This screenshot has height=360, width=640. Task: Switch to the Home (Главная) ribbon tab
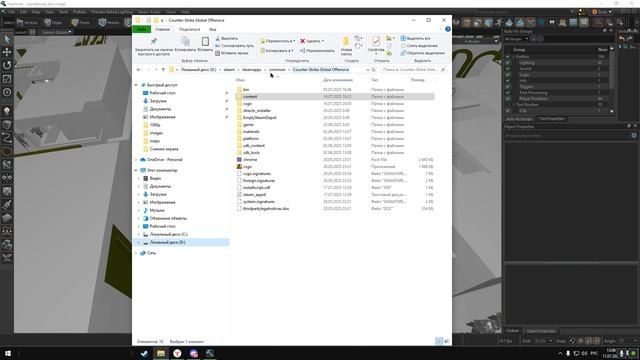[x=162, y=29]
